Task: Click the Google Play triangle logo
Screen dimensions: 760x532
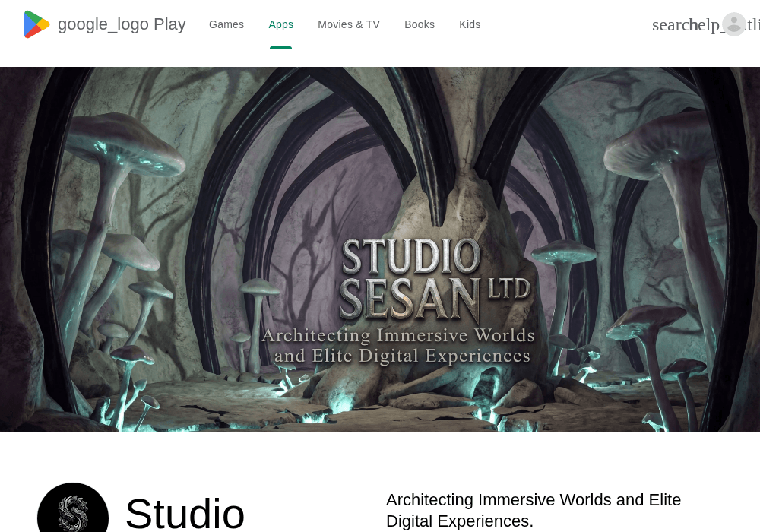Action: [36, 24]
